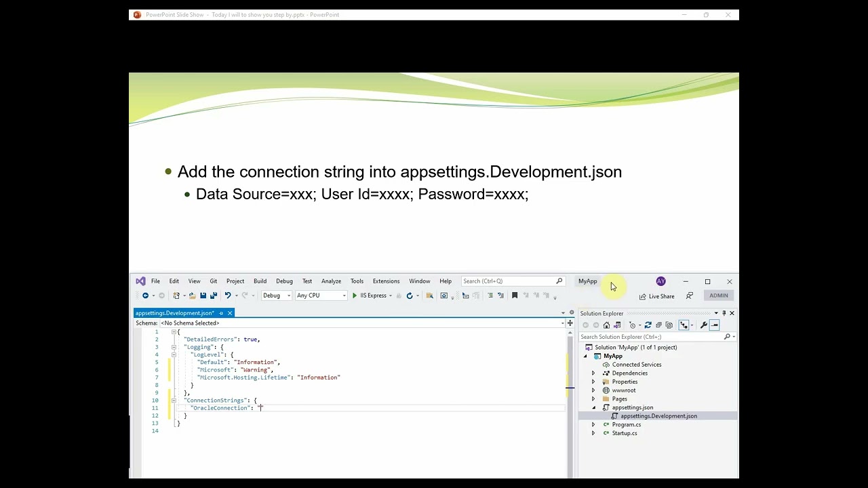Image resolution: width=868 pixels, height=488 pixels.
Task: Expand the Program.cs node
Action: 593,425
